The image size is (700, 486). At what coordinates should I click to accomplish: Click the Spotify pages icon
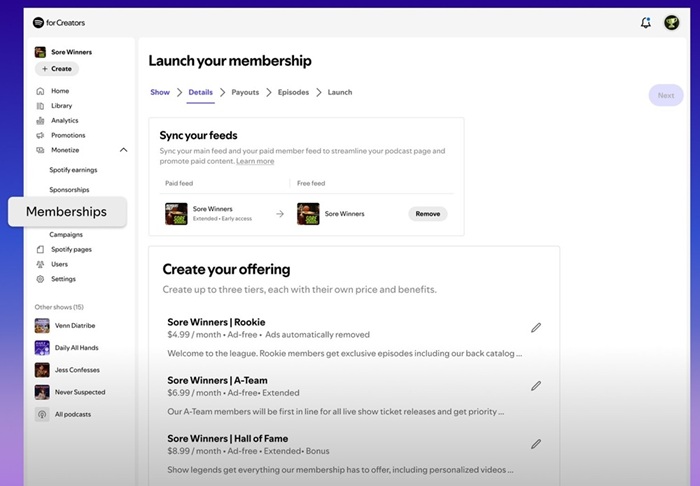click(40, 249)
